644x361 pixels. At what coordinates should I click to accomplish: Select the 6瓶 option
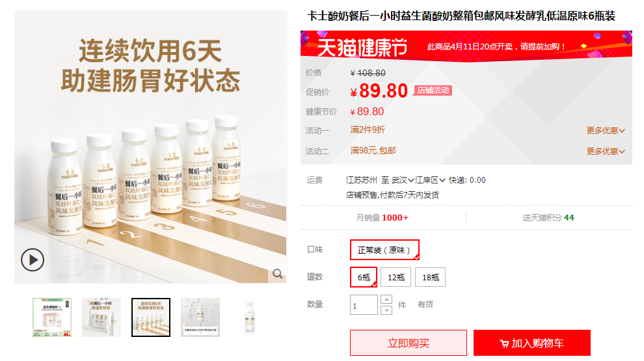point(364,277)
